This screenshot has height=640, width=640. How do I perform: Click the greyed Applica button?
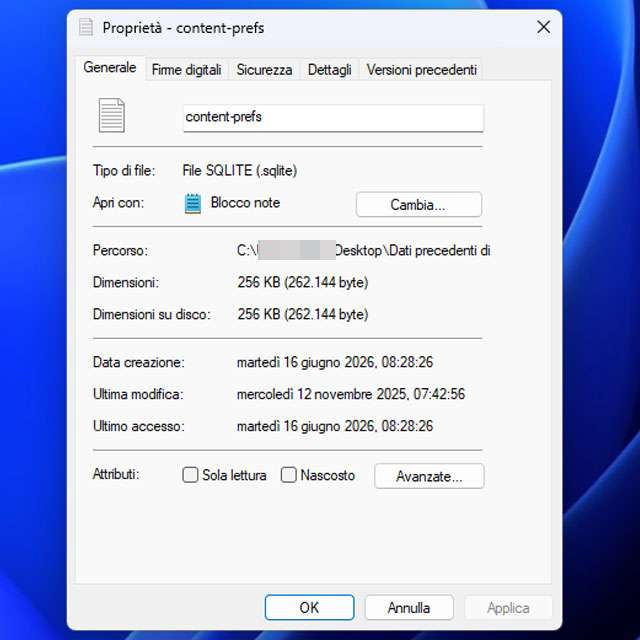508,607
